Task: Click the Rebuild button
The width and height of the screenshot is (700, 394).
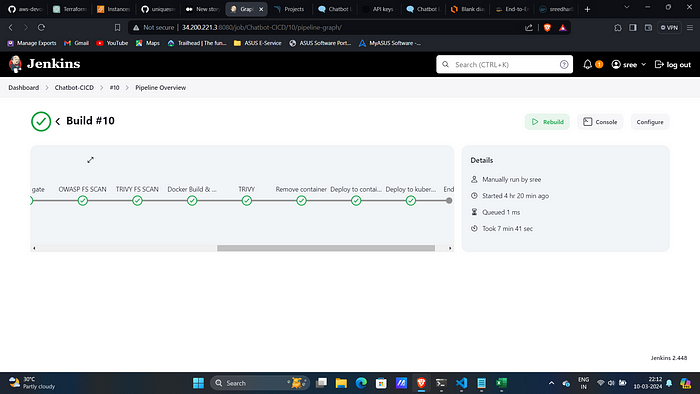Action: (547, 122)
